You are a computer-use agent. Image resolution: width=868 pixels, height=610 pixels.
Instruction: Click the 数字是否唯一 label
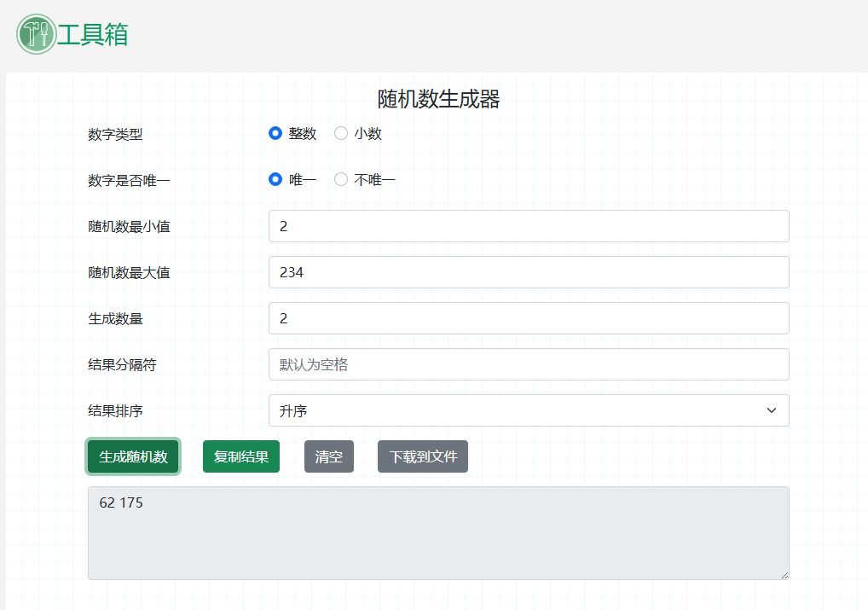[129, 181]
